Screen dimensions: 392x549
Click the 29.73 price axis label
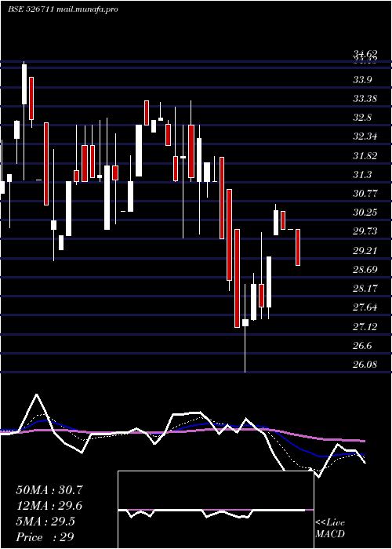click(x=365, y=231)
